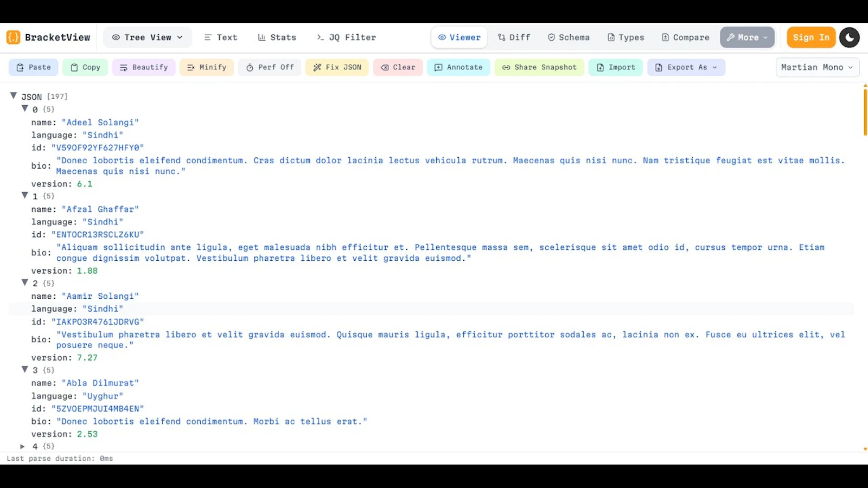Open the Martian Mono font dropdown

[x=817, y=67]
